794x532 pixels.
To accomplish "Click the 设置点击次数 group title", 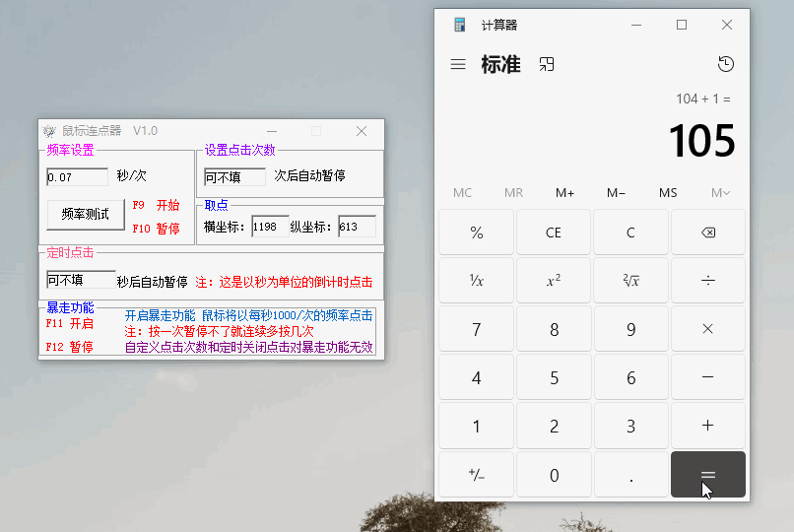I will click(239, 150).
